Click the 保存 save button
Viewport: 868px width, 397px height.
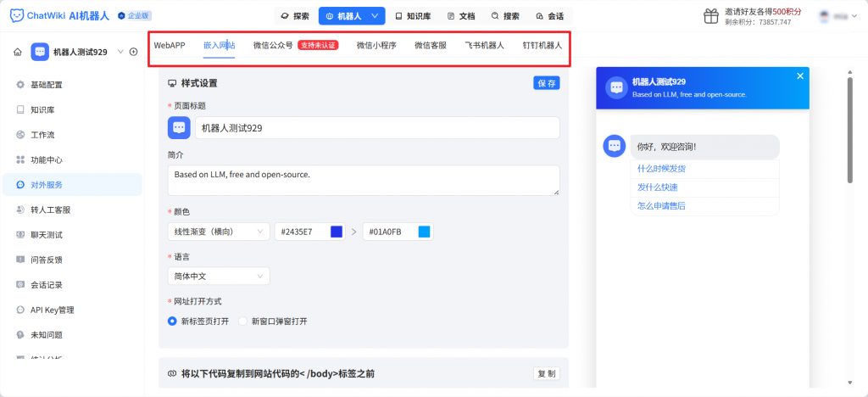(547, 83)
